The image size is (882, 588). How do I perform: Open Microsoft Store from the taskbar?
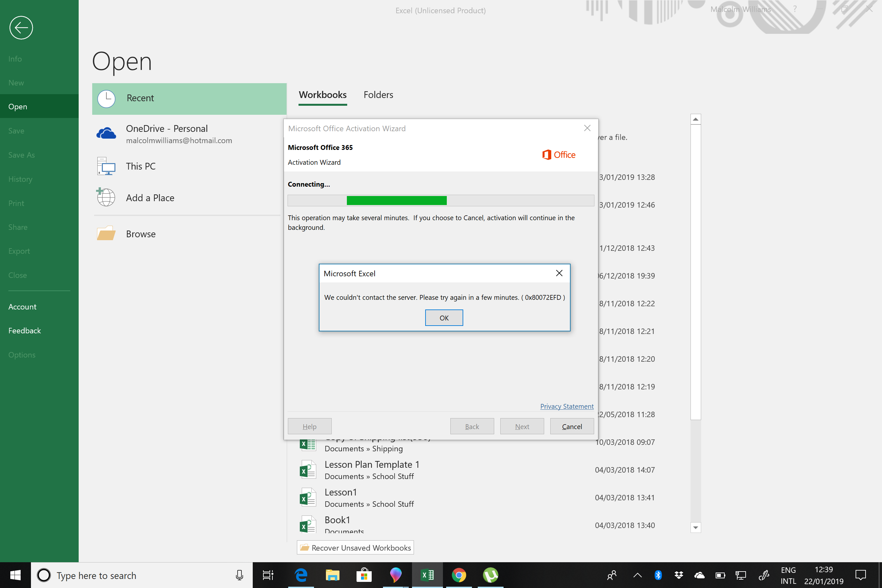coord(364,575)
